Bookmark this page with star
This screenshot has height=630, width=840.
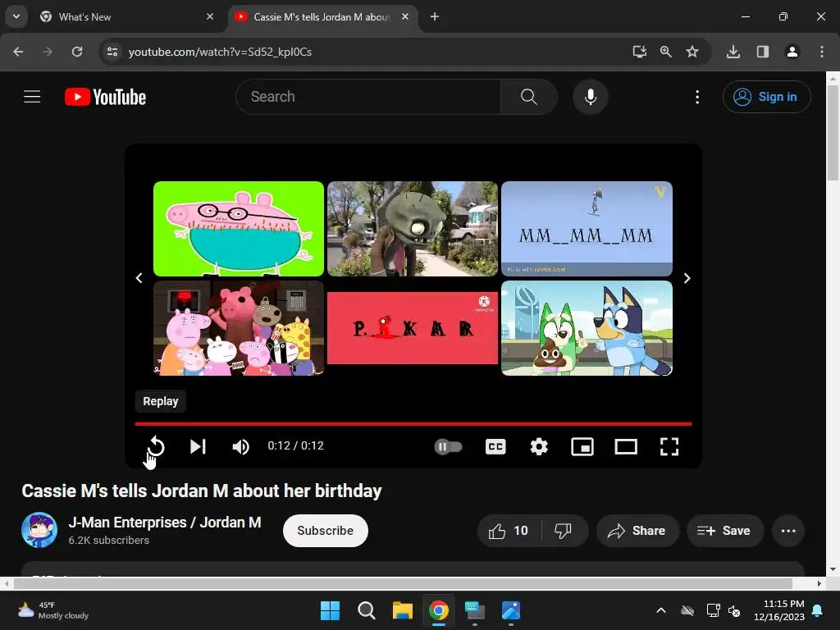[692, 52]
